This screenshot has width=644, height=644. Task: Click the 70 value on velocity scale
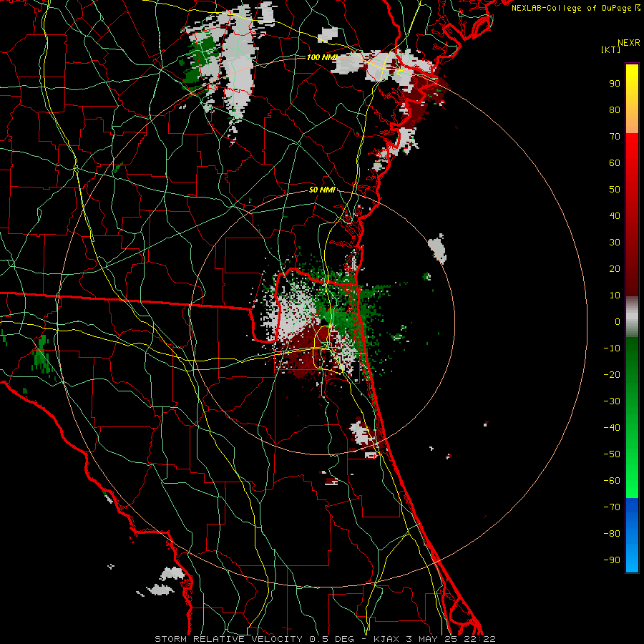[615, 137]
